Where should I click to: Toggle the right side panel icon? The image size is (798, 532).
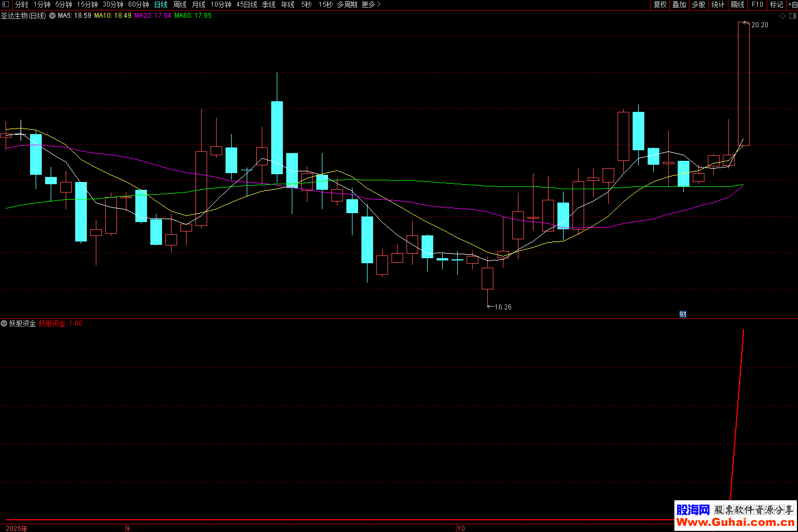pos(792,16)
